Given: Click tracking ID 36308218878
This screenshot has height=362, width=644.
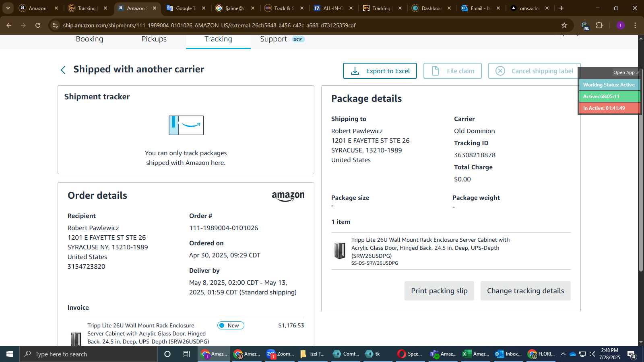Looking at the screenshot, I should (475, 155).
